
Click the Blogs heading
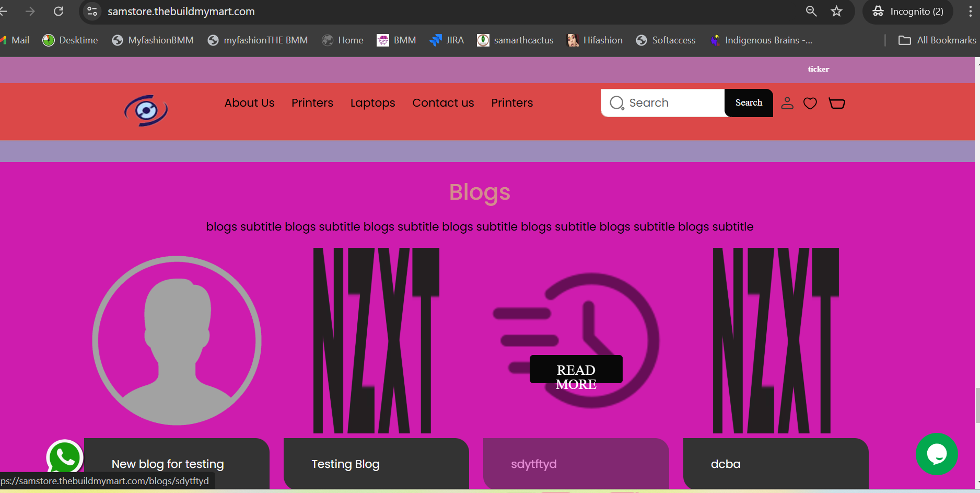click(480, 192)
